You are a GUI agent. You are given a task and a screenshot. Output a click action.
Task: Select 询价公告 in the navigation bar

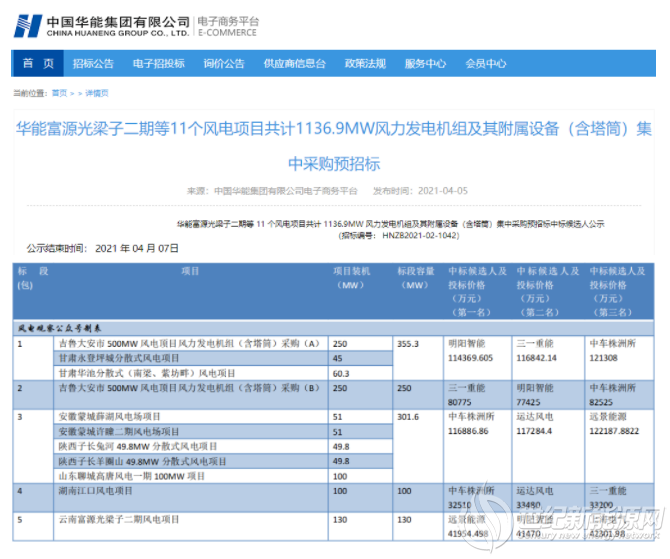click(224, 64)
